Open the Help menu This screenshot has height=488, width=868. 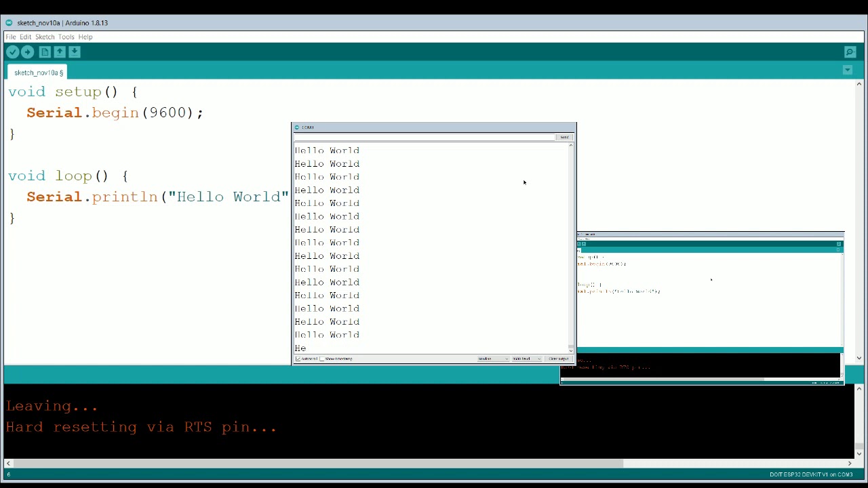pos(85,37)
